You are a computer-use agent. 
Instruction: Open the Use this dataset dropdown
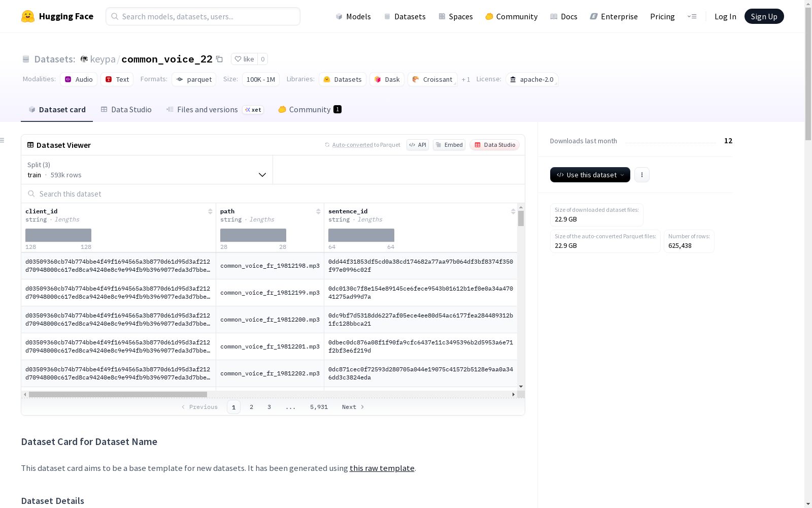pyautogui.click(x=590, y=175)
